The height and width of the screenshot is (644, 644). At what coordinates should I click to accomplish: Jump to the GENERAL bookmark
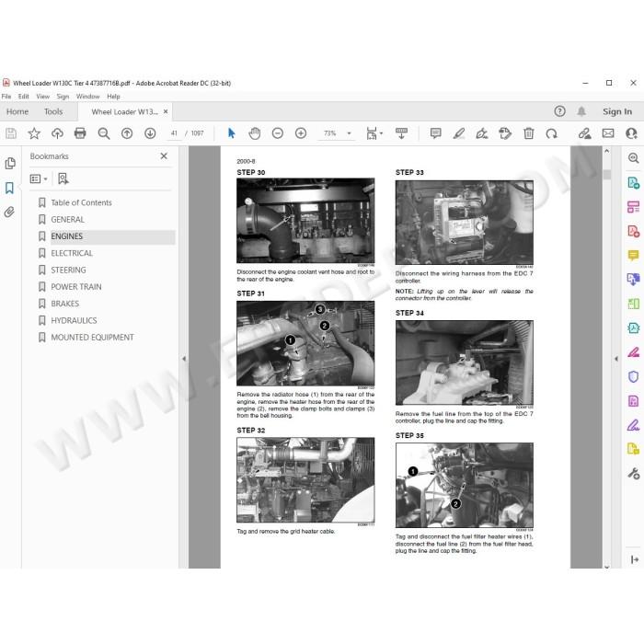[x=67, y=219]
